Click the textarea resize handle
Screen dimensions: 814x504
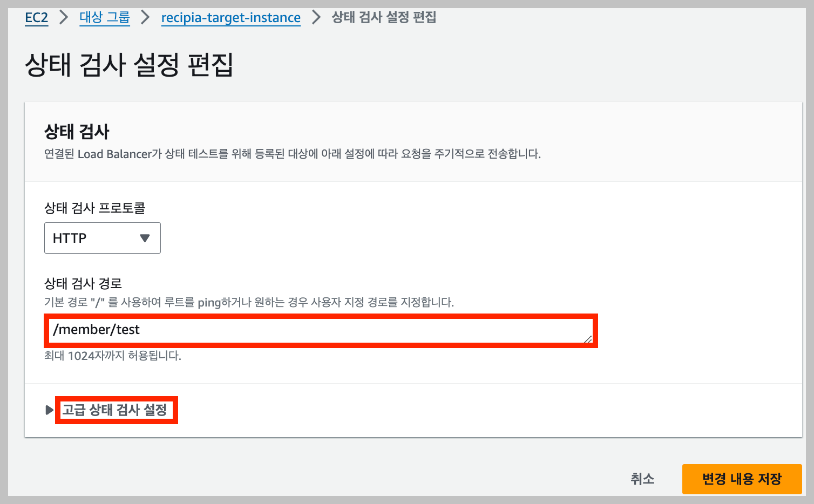pos(588,340)
